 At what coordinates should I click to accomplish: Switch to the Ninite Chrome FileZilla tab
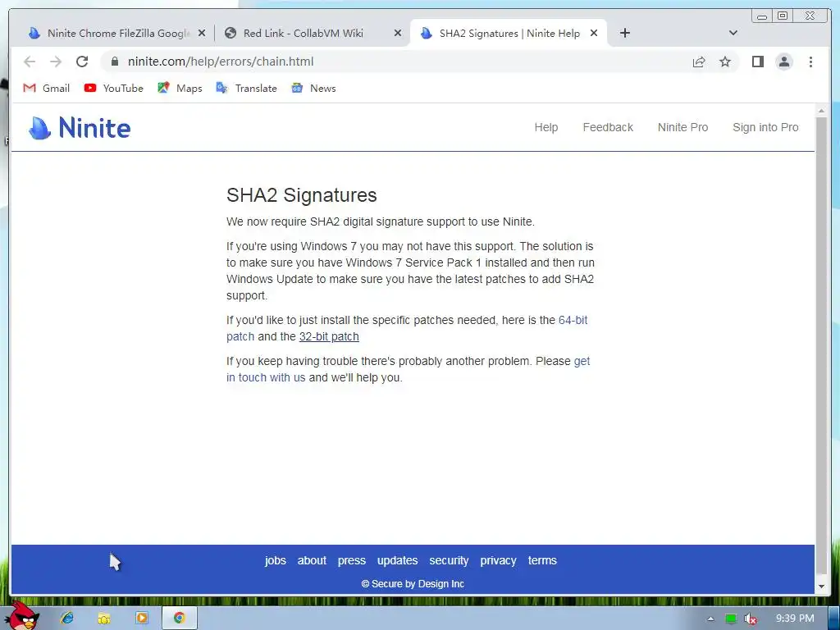point(110,33)
